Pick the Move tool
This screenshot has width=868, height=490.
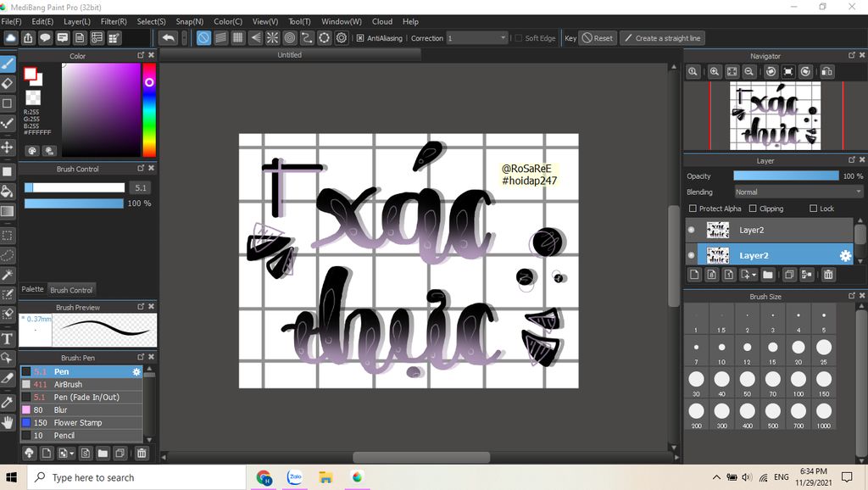point(8,148)
